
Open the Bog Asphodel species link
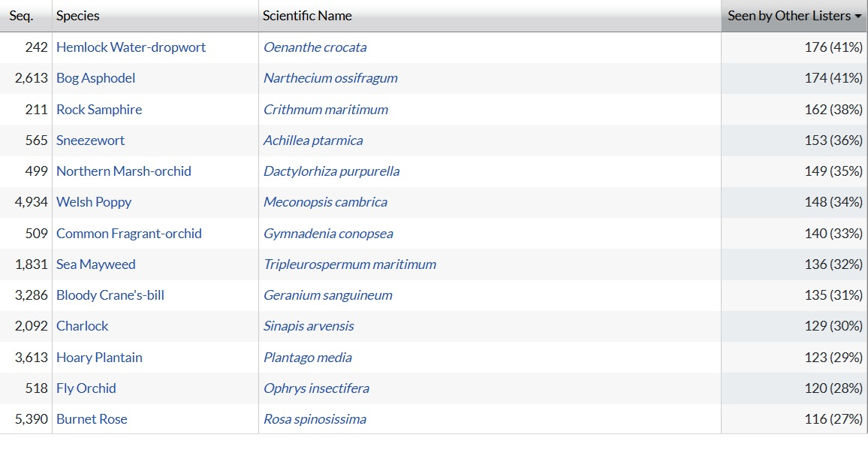[x=96, y=78]
